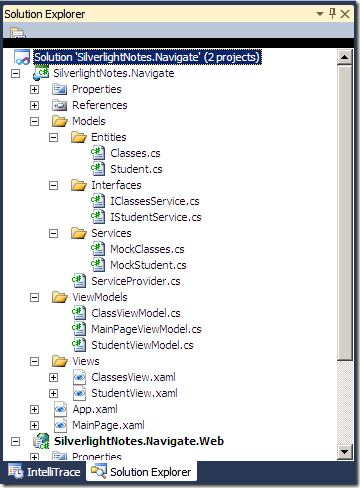The width and height of the screenshot is (360, 488).
Task: Select the MainPageViewModel.cs file name
Action: click(x=146, y=329)
